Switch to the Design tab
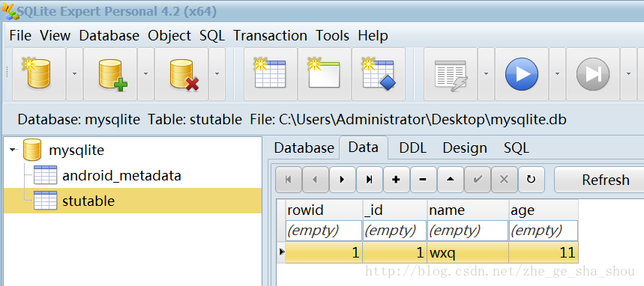644x286 pixels. tap(465, 147)
